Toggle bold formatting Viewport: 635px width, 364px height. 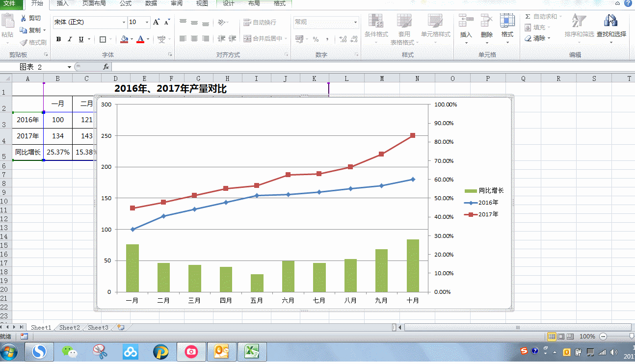tap(58, 39)
